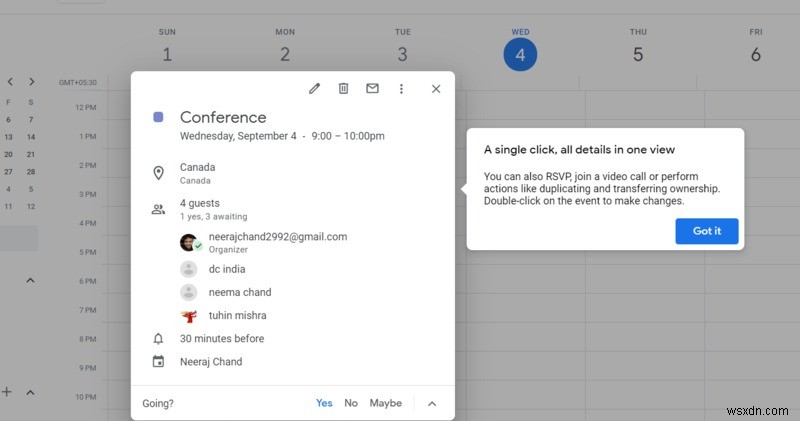
Task: Click the tuhin mishra guest avatar
Action: (189, 316)
